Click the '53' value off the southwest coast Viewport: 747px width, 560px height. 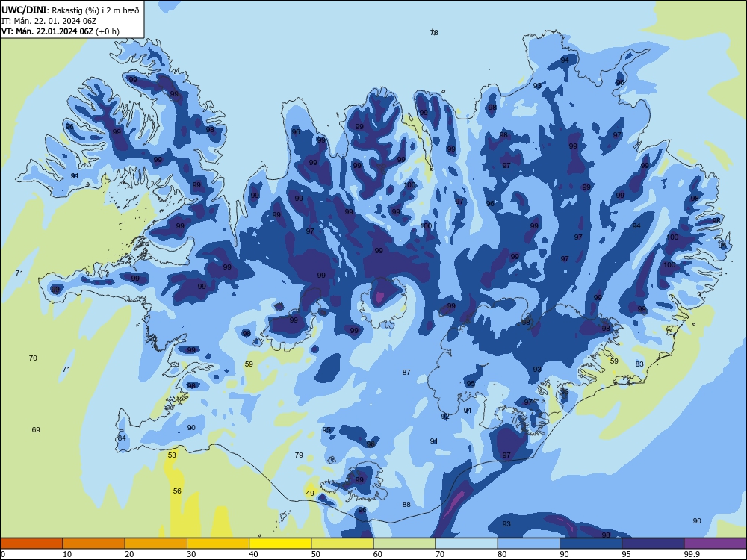point(172,455)
